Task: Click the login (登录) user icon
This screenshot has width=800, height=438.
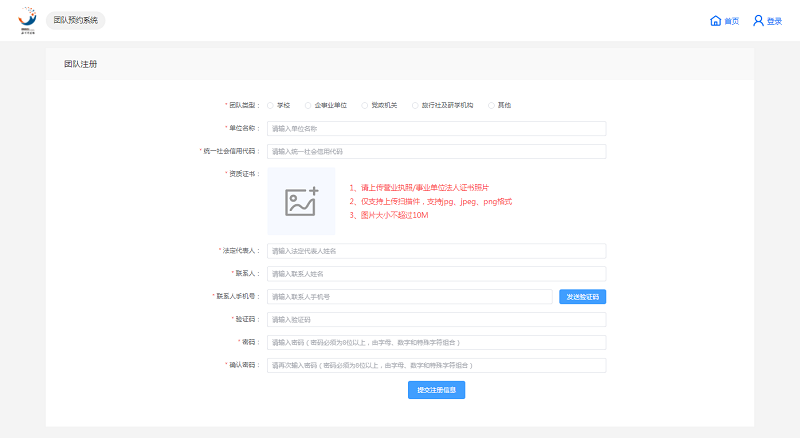Action: click(x=758, y=21)
